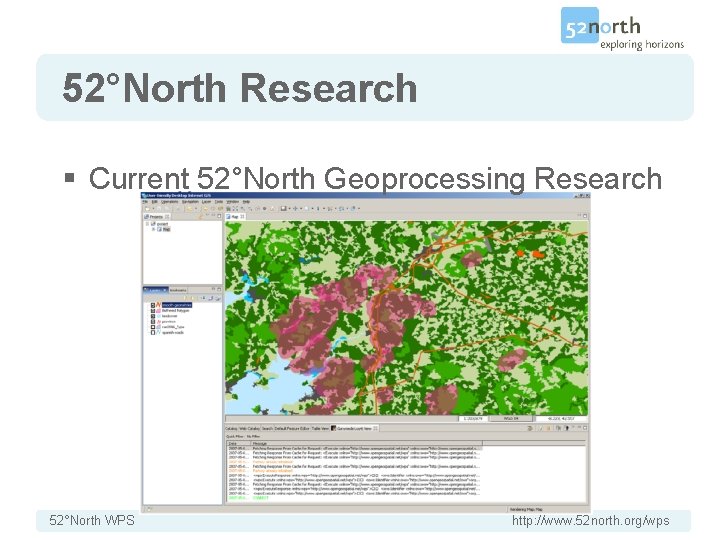Open the Default Feature Editor tab
The height and width of the screenshot is (540, 720).
292,428
